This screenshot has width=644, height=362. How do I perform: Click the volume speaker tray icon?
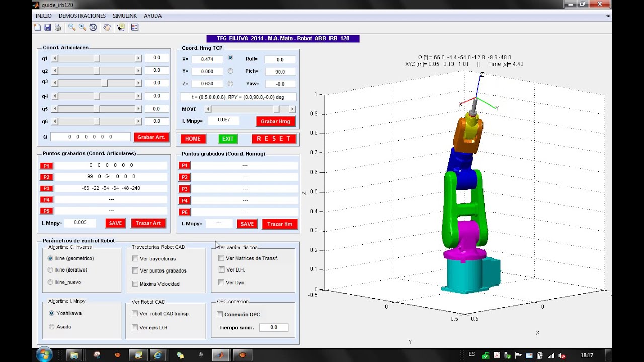[x=562, y=355]
